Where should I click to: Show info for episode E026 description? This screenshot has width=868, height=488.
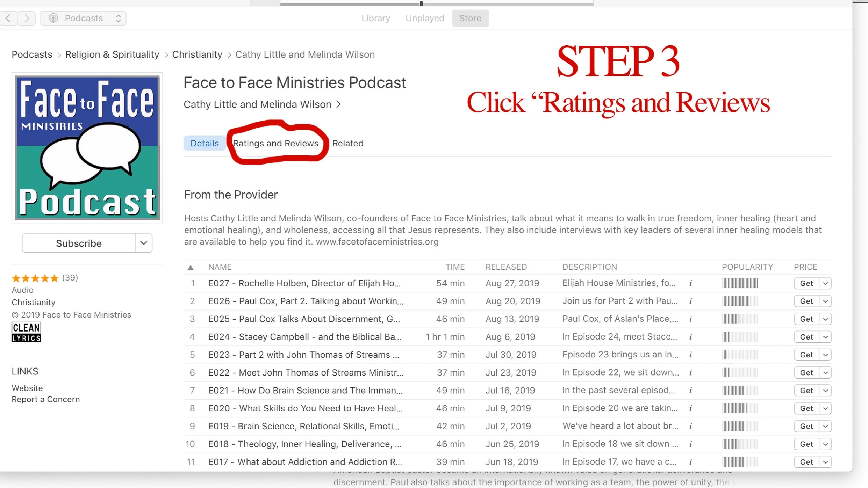pos(690,301)
